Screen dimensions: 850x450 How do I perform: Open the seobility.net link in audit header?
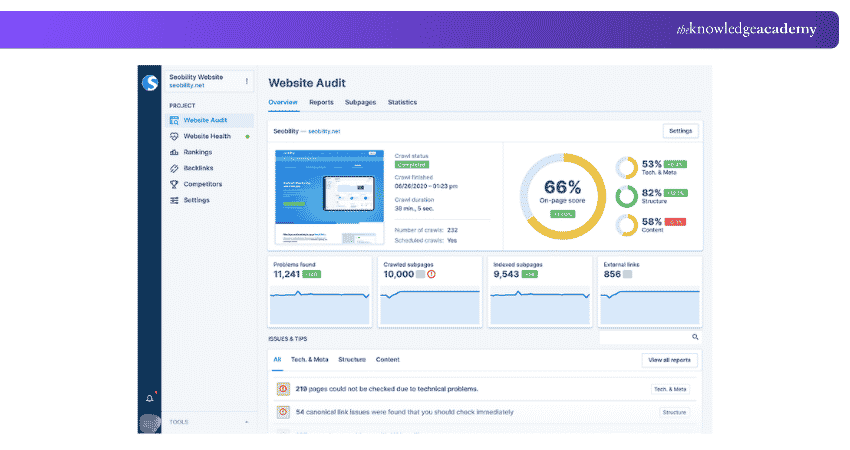(x=324, y=131)
